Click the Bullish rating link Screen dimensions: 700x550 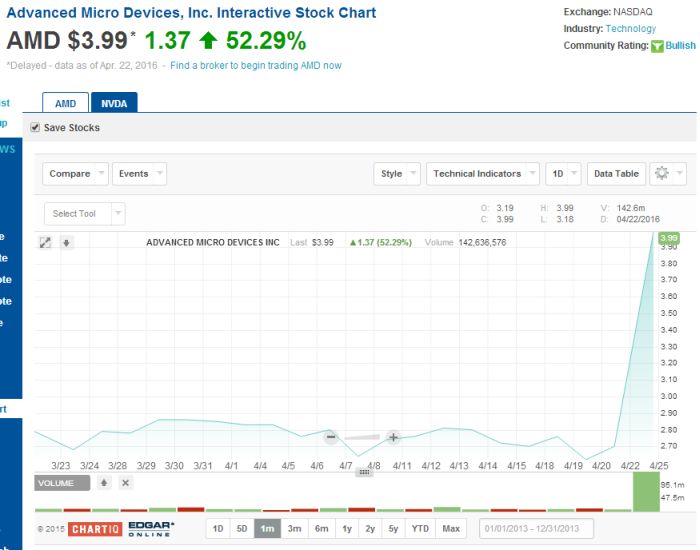click(x=680, y=46)
